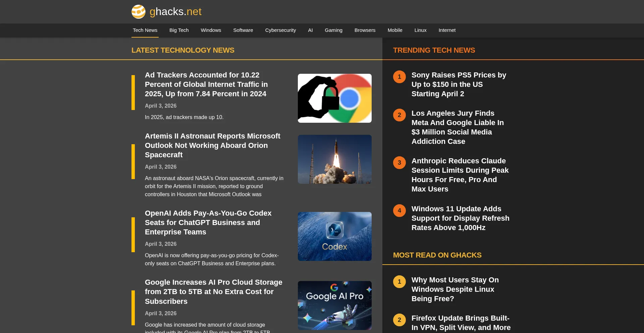
Task: Click the rocket launch article thumbnail
Action: [x=335, y=159]
